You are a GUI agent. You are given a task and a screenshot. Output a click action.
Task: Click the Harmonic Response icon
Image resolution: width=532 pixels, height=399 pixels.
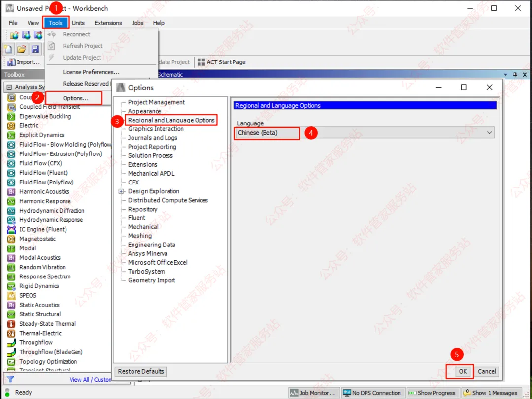click(x=11, y=201)
